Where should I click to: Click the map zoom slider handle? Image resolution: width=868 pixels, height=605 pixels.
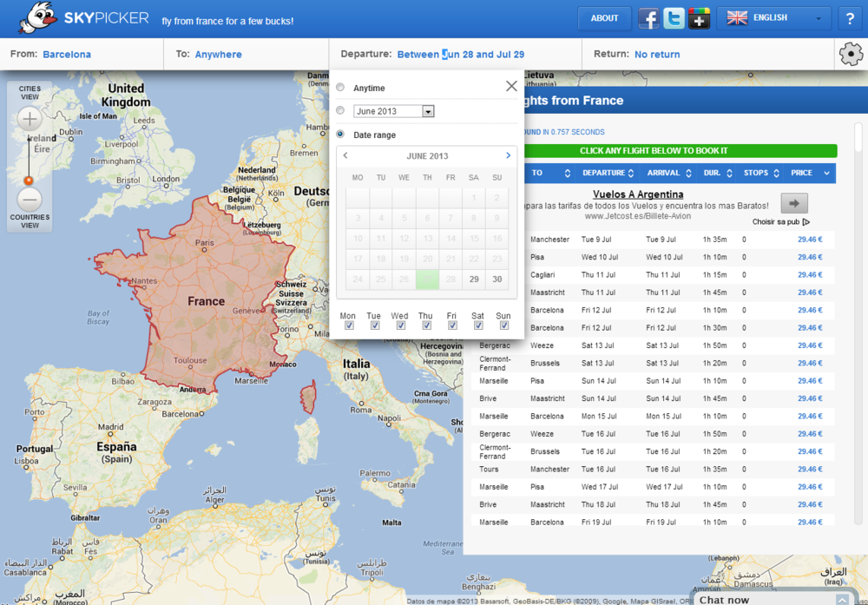[29, 181]
